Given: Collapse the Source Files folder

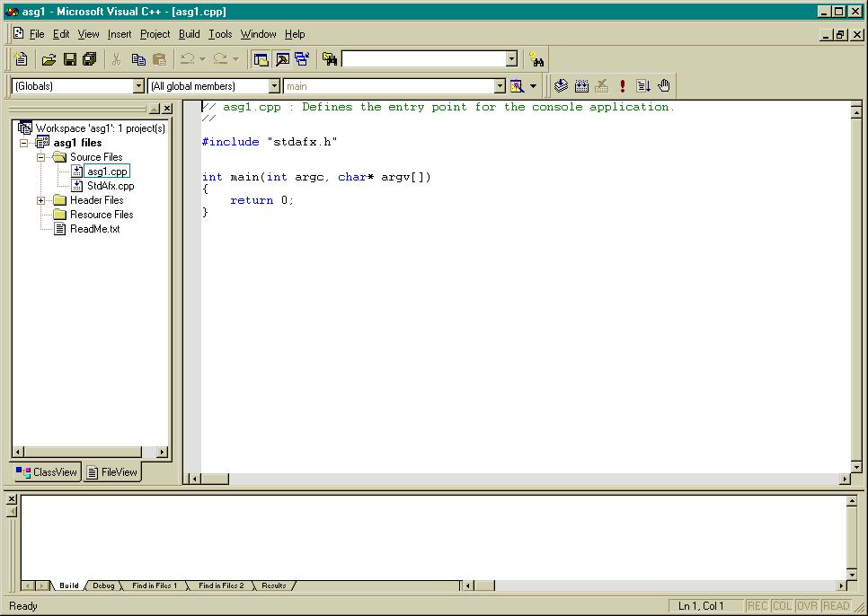Looking at the screenshot, I should point(41,158).
